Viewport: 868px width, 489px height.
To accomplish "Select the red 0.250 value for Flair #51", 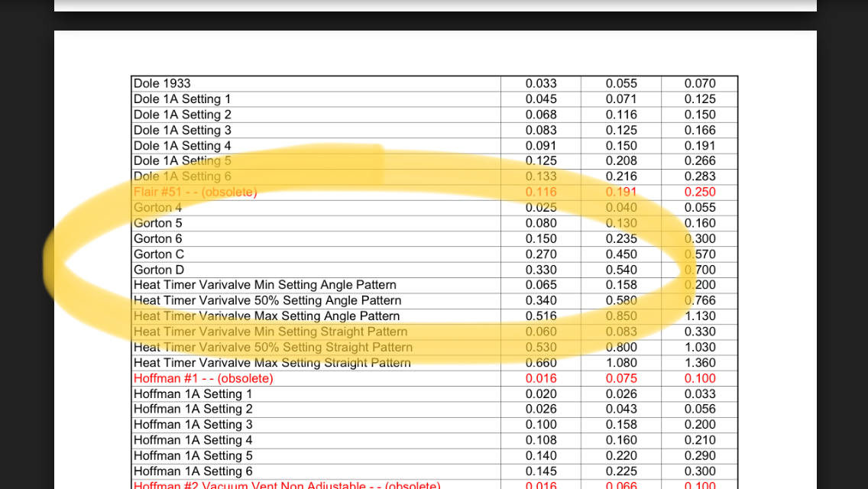I will [700, 192].
